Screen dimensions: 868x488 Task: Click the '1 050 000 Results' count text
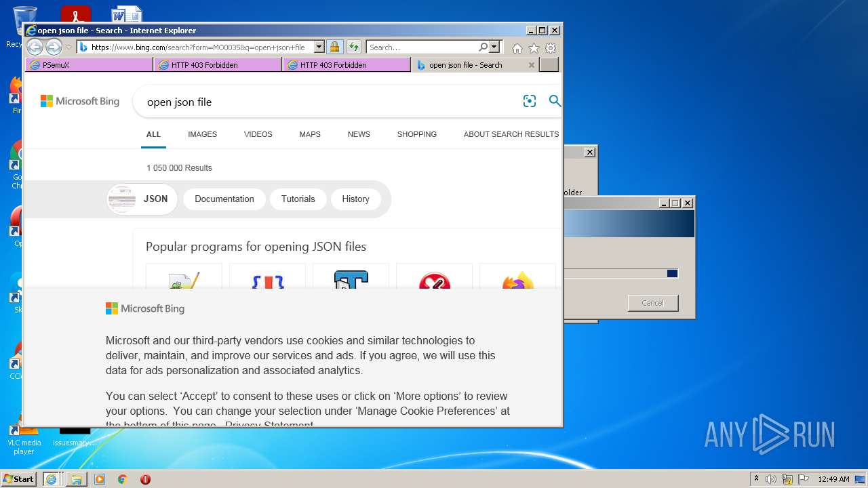180,168
